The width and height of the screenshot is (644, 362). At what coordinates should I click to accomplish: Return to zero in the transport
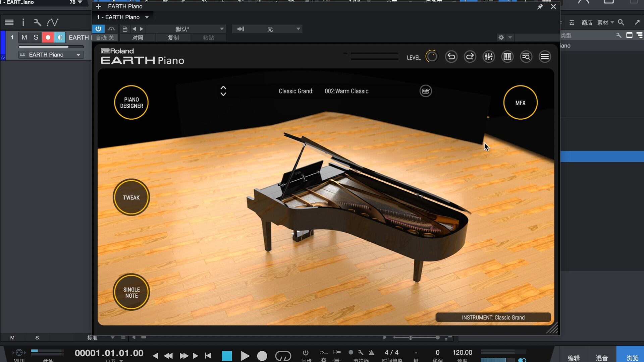point(208,356)
